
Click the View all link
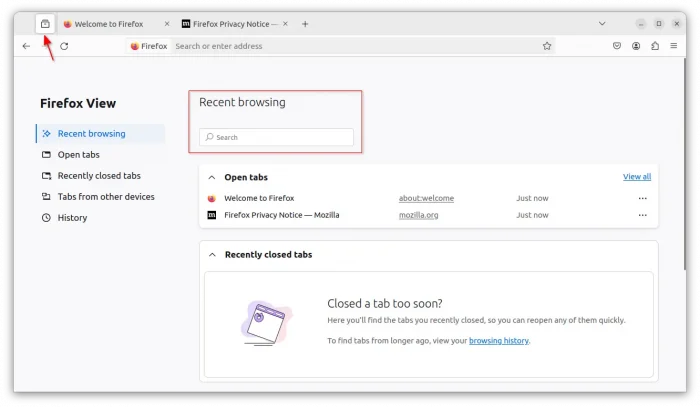pyautogui.click(x=636, y=177)
